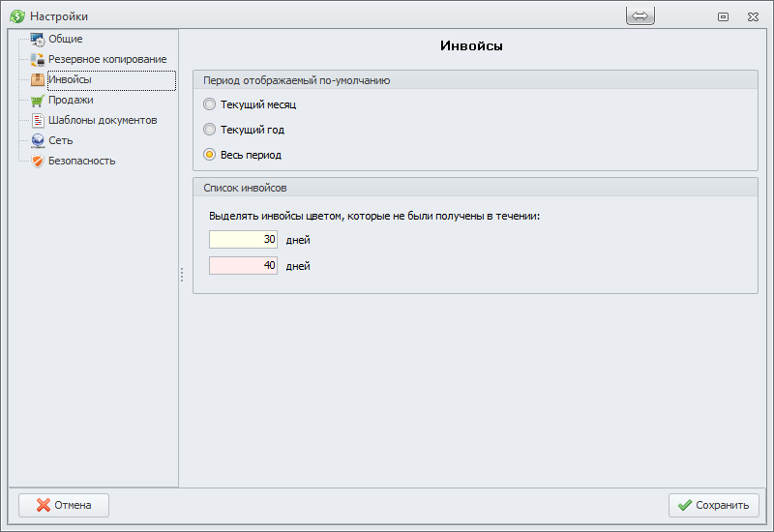This screenshot has width=774, height=532.
Task: Click the Безопасность shield icon
Action: (x=38, y=161)
